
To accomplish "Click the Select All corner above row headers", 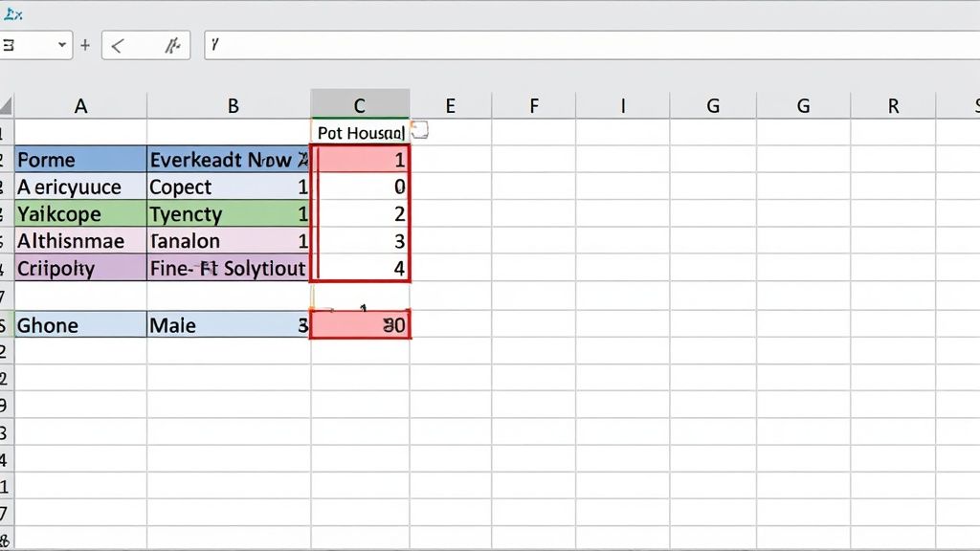I will [x=6, y=104].
